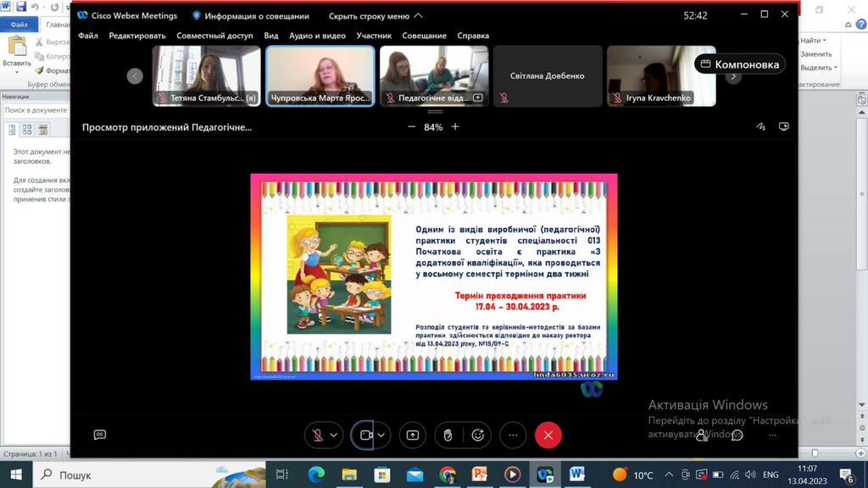868x488 pixels.
Task: Select Iryna Kravchenko video thumbnail
Action: click(x=661, y=75)
